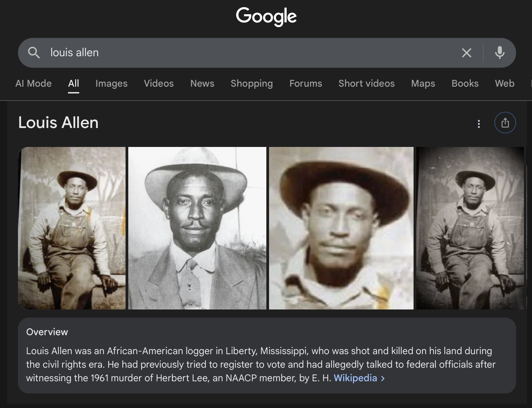Switch to Short videos tab
This screenshot has width=532, height=408.
367,83
